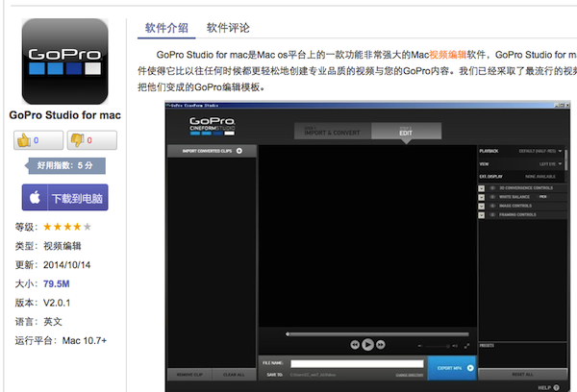
Task: Adjust the volume slider
Action: tap(437, 346)
